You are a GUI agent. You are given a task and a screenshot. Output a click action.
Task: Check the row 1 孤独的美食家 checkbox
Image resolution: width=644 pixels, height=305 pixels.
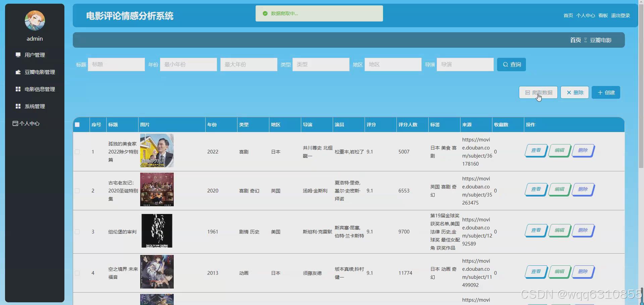[77, 152]
